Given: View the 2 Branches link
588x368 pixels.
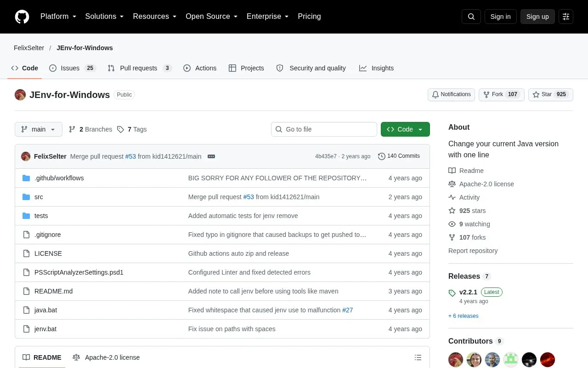Looking at the screenshot, I should (90, 129).
